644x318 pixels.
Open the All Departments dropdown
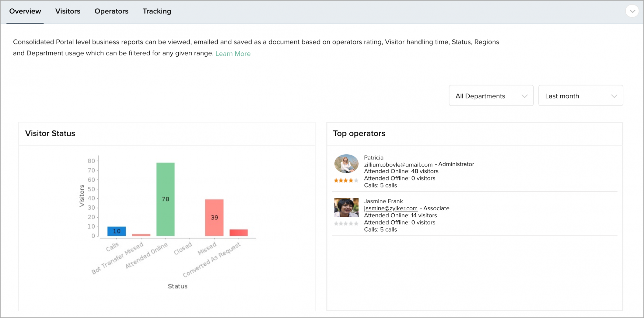pos(491,96)
